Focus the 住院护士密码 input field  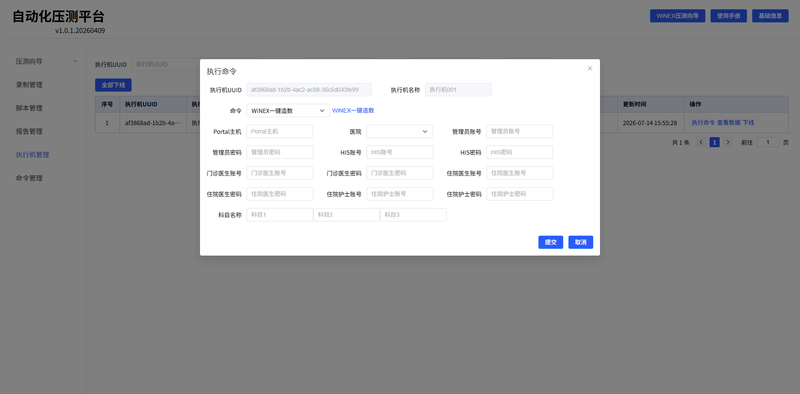click(519, 194)
